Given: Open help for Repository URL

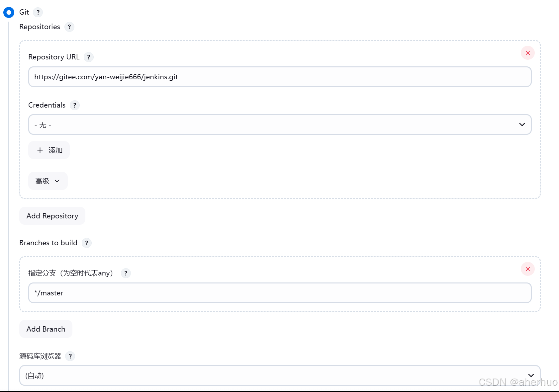Looking at the screenshot, I should pos(89,57).
